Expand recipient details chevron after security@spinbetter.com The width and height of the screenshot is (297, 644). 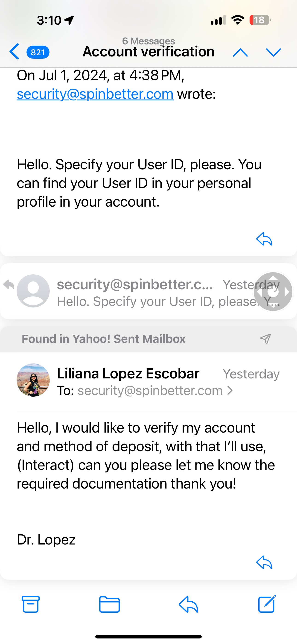pos(230,390)
